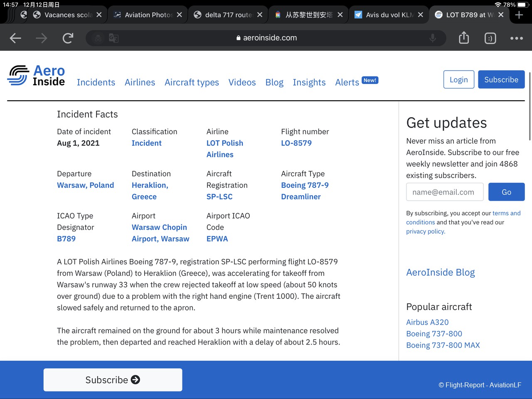Image resolution: width=532 pixels, height=399 pixels.
Task: Open the terms and conditions link
Action: pyautogui.click(x=463, y=218)
